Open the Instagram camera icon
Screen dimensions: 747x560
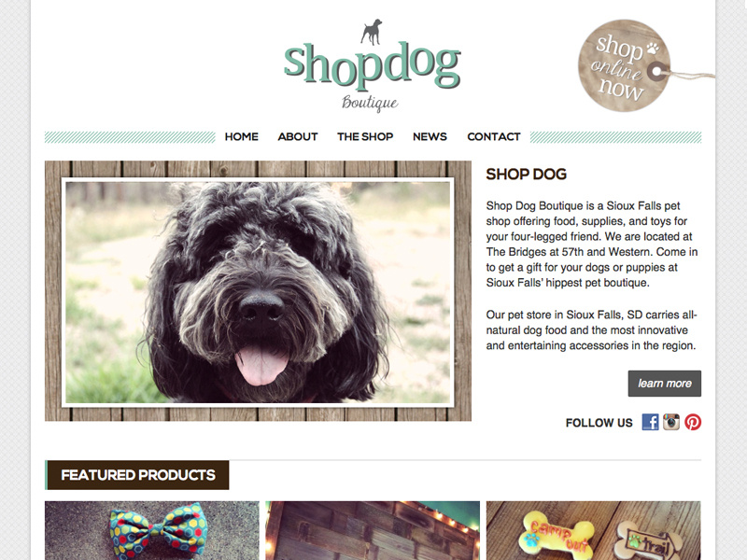point(671,422)
